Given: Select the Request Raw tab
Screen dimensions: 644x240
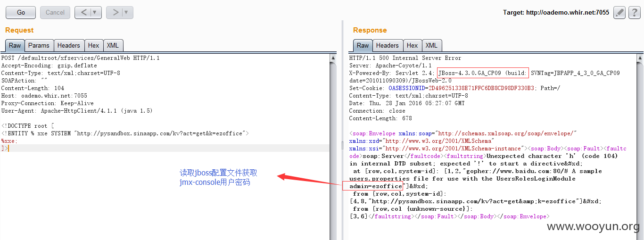Looking at the screenshot, I should click(x=15, y=46).
